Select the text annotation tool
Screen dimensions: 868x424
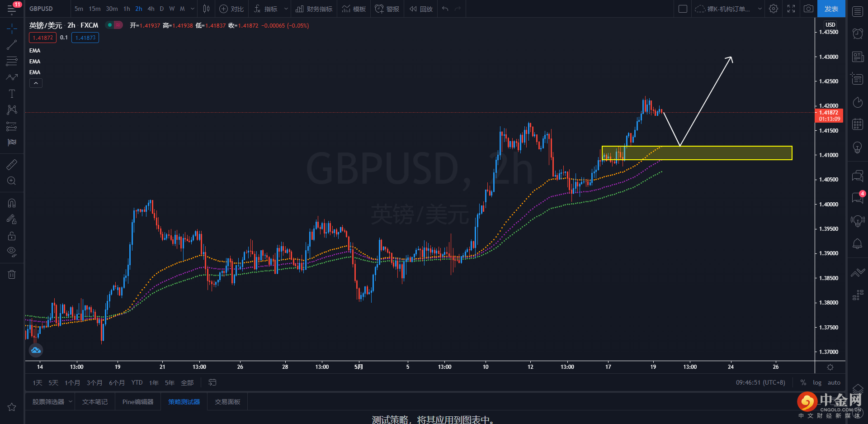[12, 94]
